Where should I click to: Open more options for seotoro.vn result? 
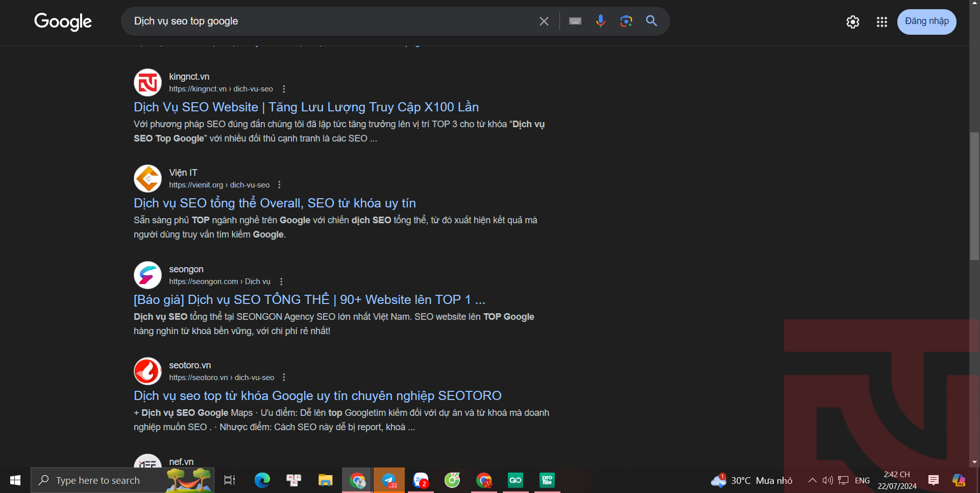point(284,378)
